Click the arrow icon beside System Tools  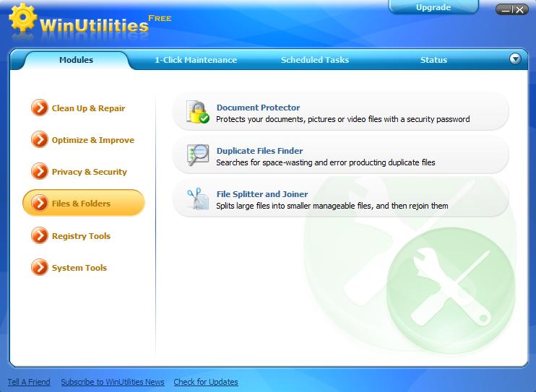coord(39,268)
